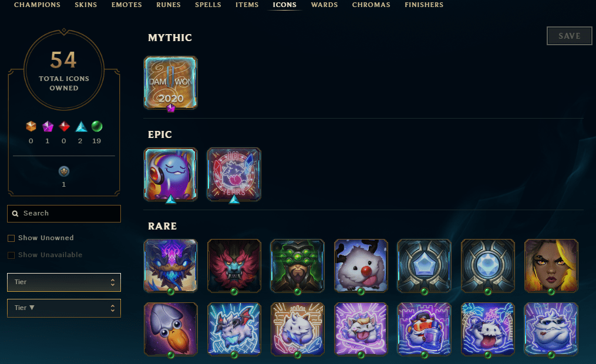This screenshot has height=364, width=596.
Task: Pick the squid bird rare icon
Action: click(171, 329)
